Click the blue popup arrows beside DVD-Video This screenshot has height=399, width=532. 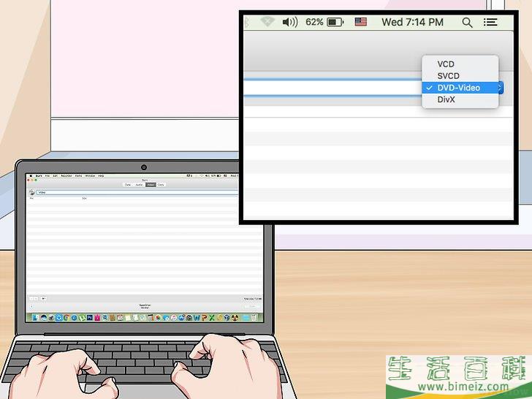(501, 88)
